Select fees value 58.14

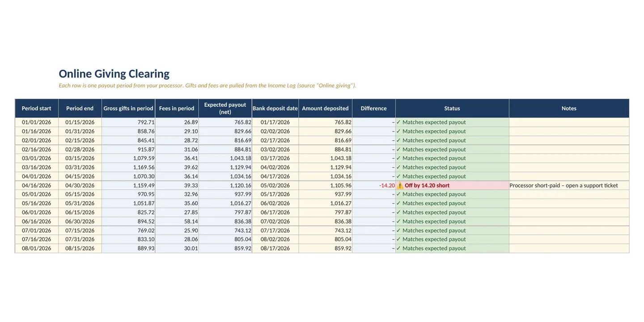177,221
